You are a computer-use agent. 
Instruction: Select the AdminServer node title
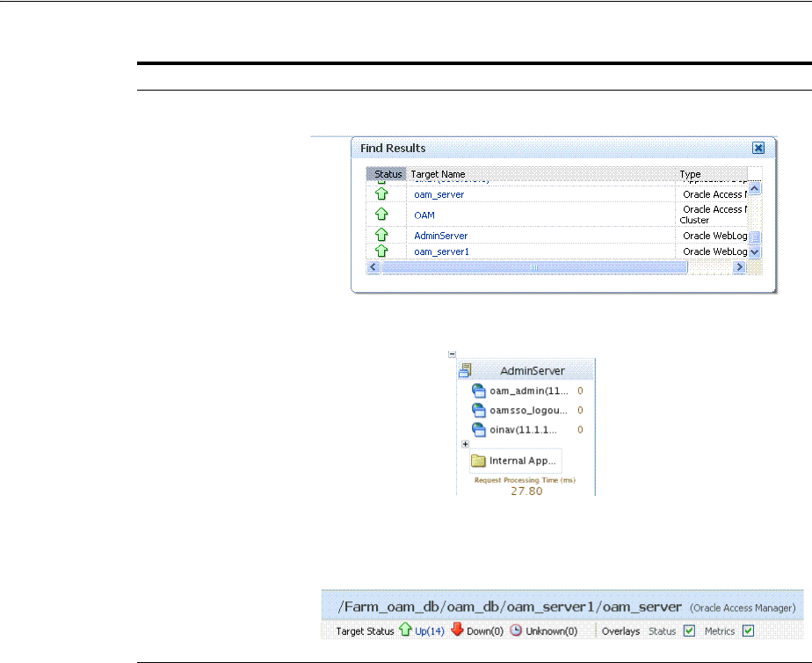pyautogui.click(x=533, y=371)
